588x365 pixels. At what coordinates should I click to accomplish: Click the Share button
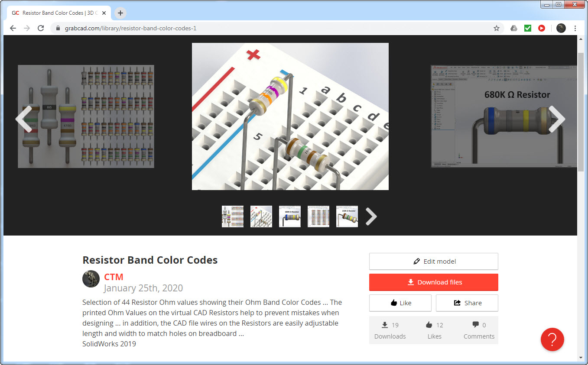coord(467,303)
